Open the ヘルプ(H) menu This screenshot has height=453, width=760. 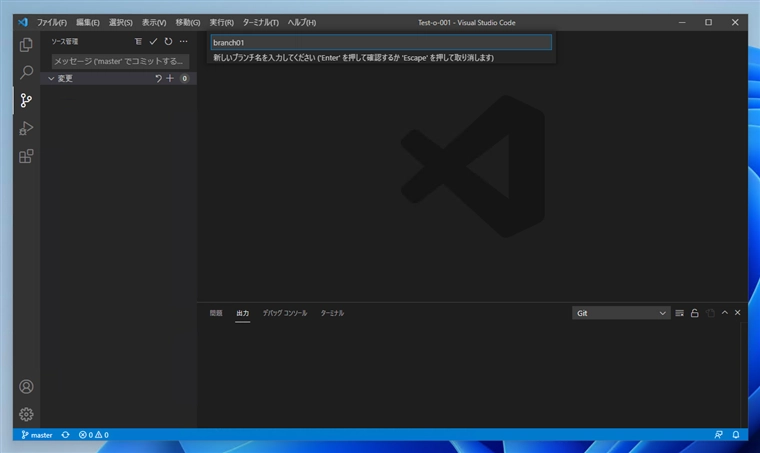click(301, 23)
